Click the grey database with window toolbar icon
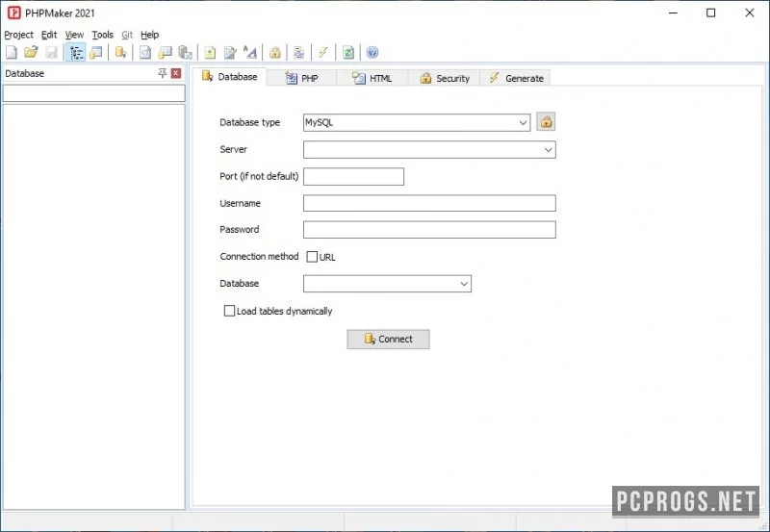This screenshot has width=770, height=532. point(185,52)
